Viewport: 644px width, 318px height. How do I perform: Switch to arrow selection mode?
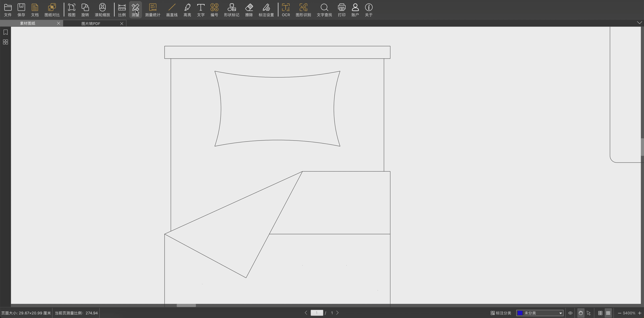coord(588,313)
